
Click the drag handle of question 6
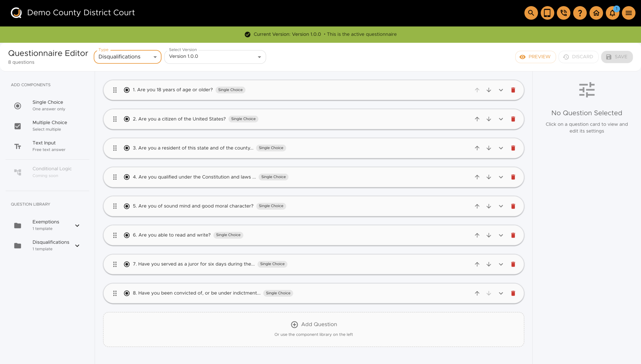(x=115, y=235)
